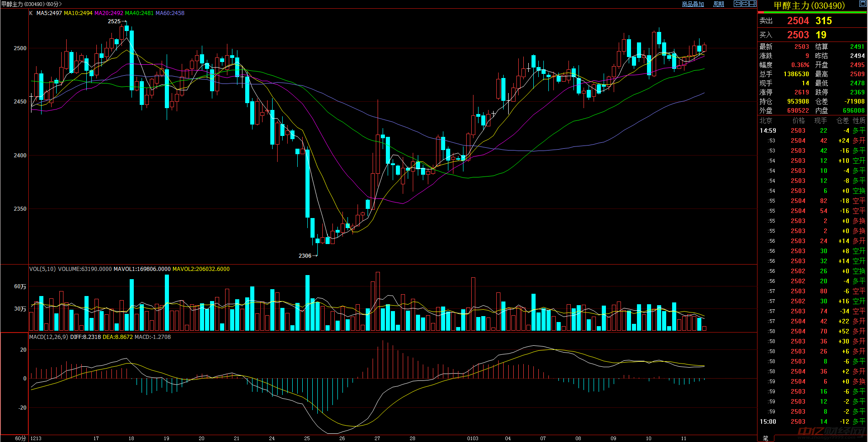This screenshot has width=868, height=442.
Task: Click the forward arrow navigation icon
Action: coord(745,4)
